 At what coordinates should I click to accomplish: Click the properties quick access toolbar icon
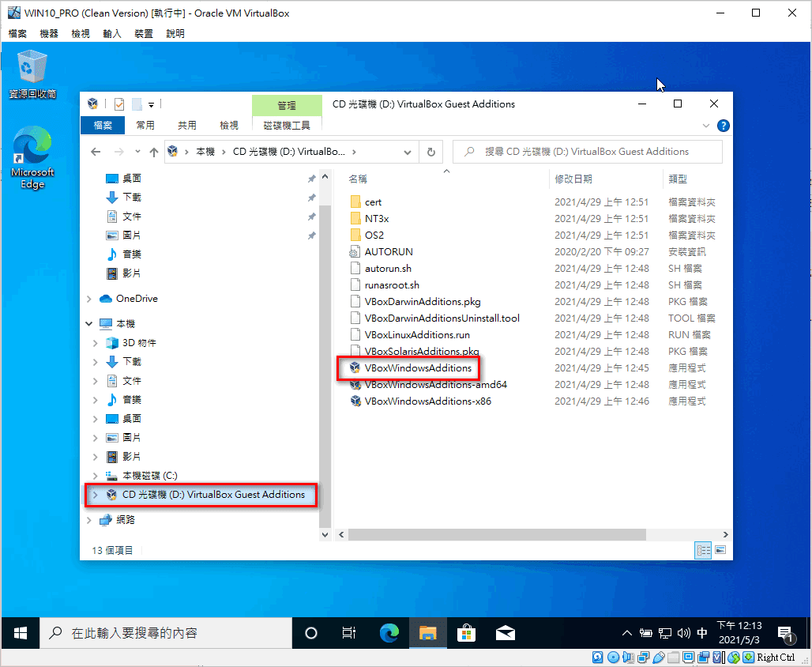tap(119, 104)
